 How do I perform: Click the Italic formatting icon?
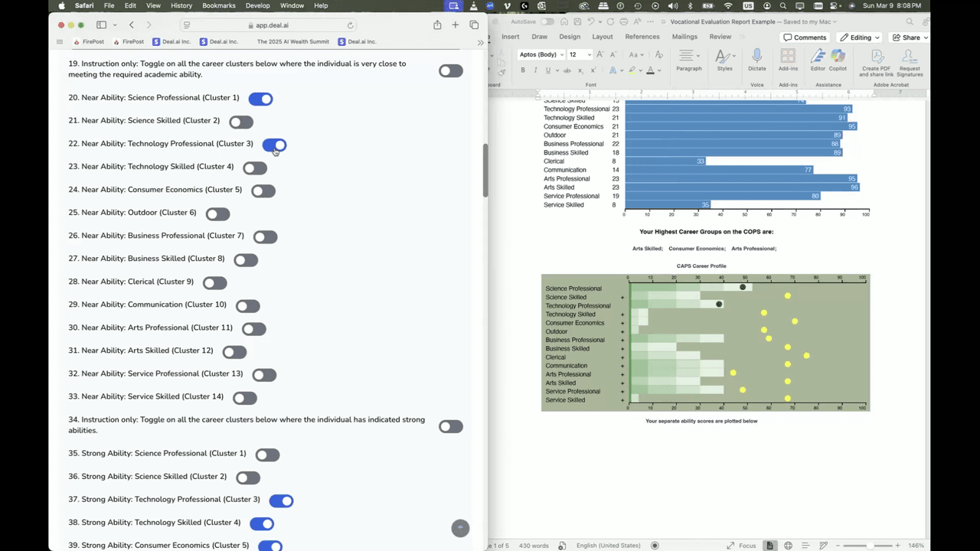point(535,70)
